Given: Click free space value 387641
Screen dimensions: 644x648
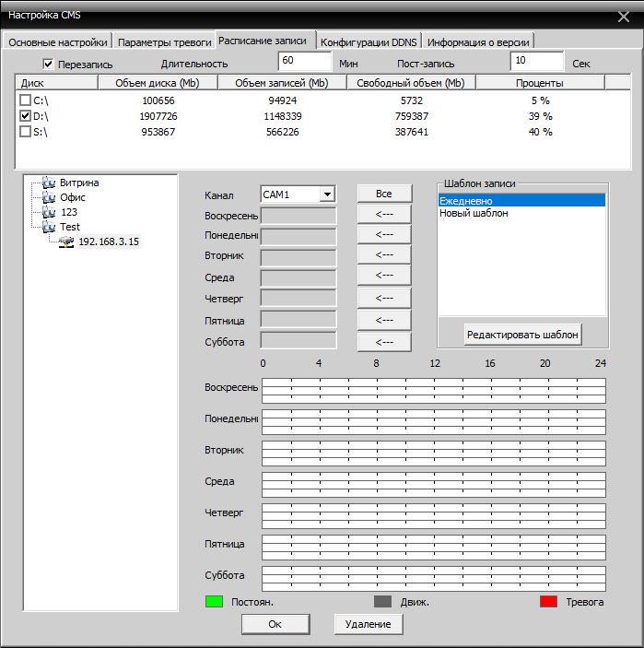Looking at the screenshot, I should [x=412, y=132].
